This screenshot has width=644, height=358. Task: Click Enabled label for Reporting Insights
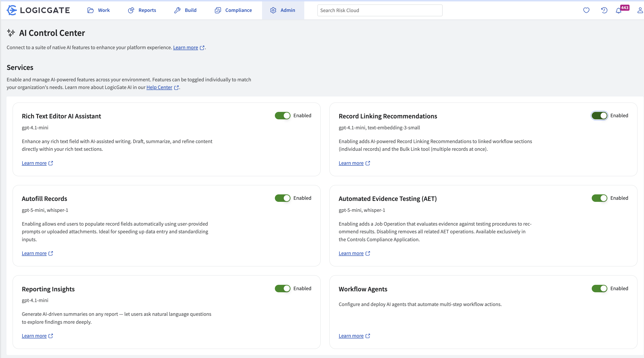(302, 289)
